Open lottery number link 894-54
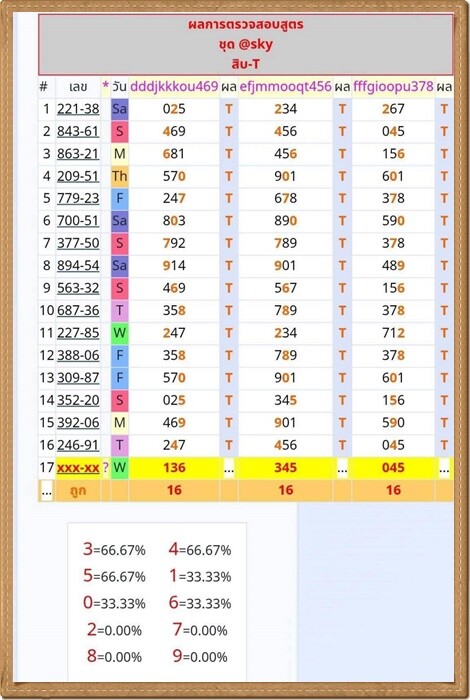Image resolution: width=470 pixels, height=700 pixels. coord(78,266)
